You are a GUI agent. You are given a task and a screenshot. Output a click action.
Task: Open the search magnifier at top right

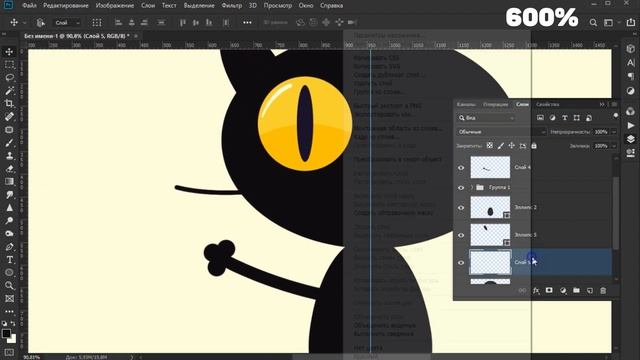pyautogui.click(x=593, y=23)
